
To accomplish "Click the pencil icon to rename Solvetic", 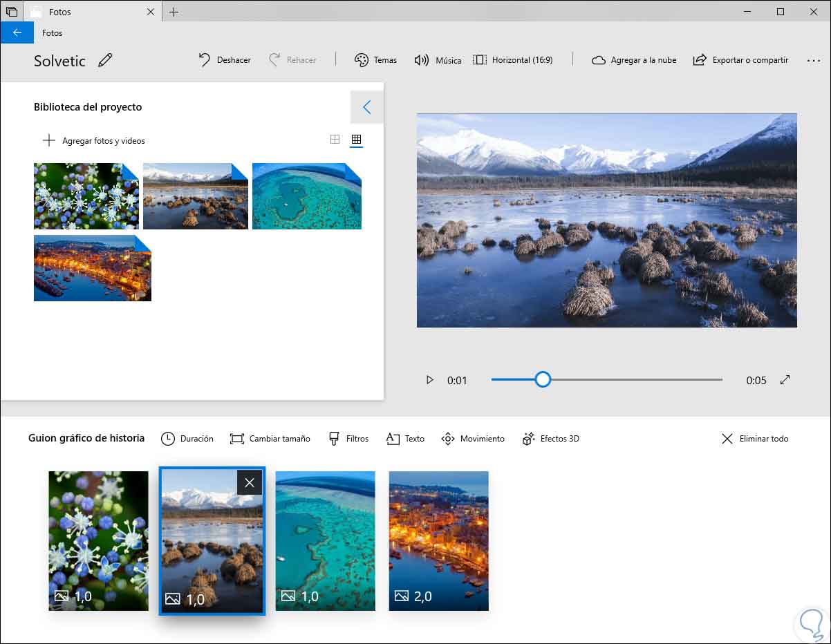I will click(x=105, y=60).
